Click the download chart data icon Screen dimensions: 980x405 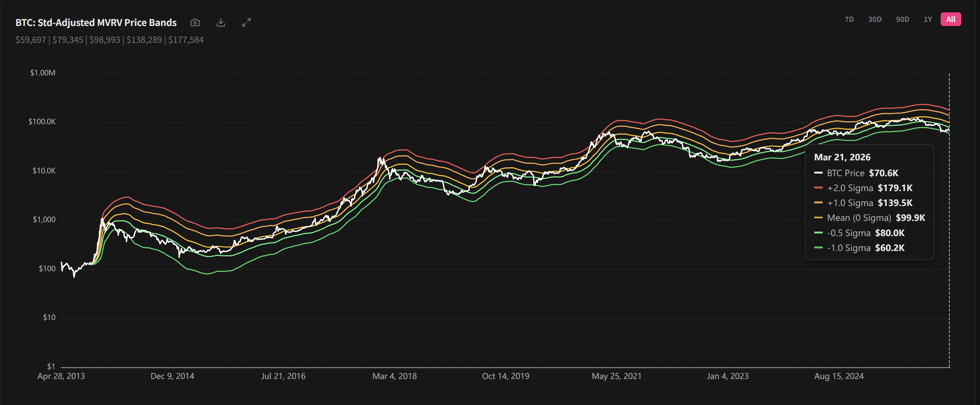[x=221, y=22]
